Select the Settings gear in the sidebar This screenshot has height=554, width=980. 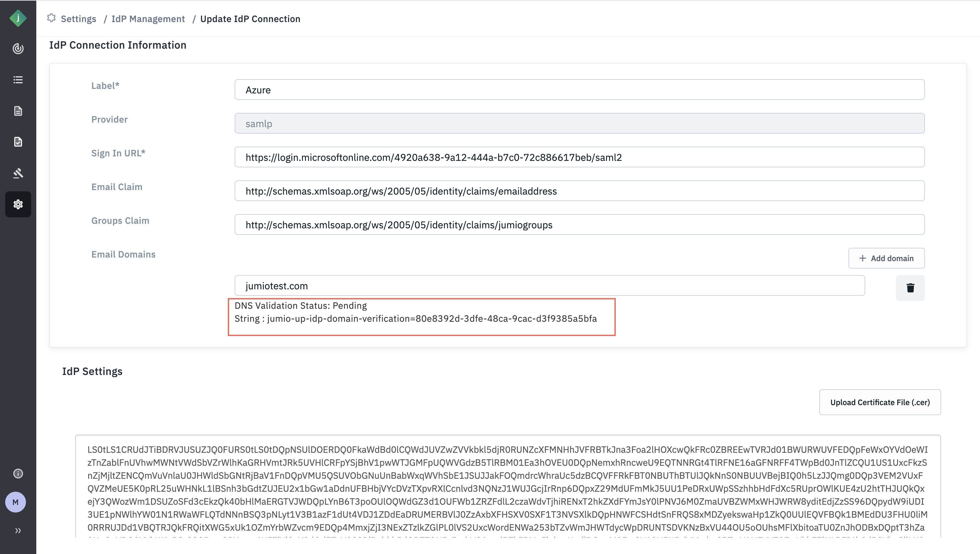point(18,204)
